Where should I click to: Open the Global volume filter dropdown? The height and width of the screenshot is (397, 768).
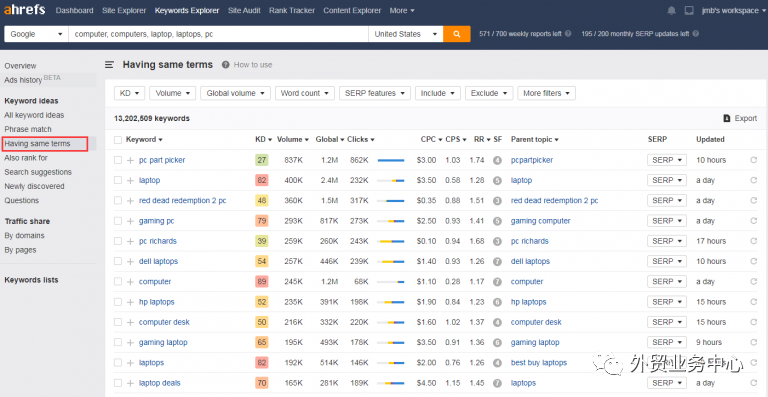[235, 93]
